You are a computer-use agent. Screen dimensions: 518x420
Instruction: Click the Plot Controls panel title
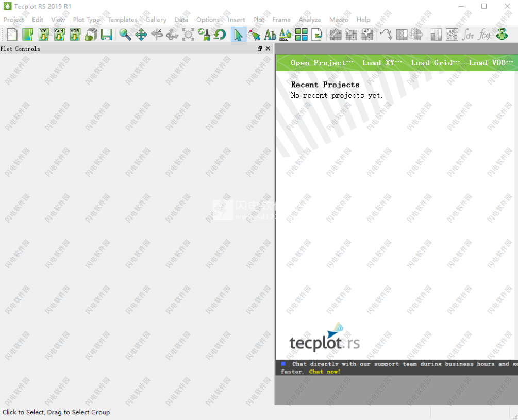[x=20, y=49]
